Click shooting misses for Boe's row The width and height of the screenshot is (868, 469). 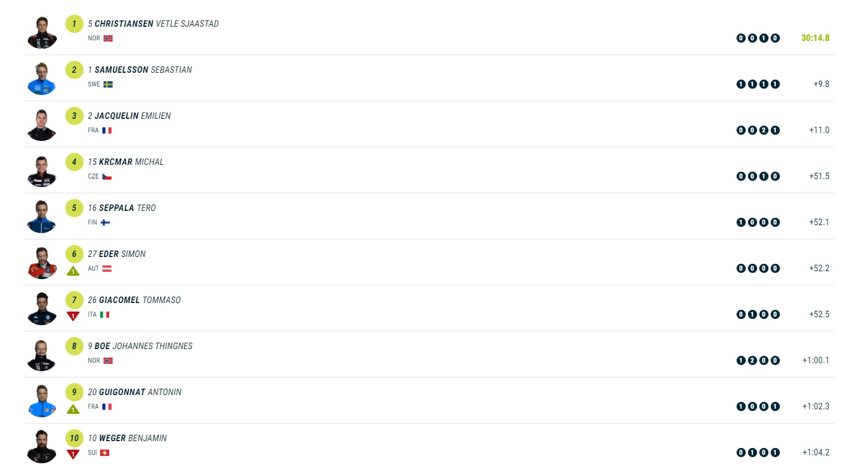[758, 360]
